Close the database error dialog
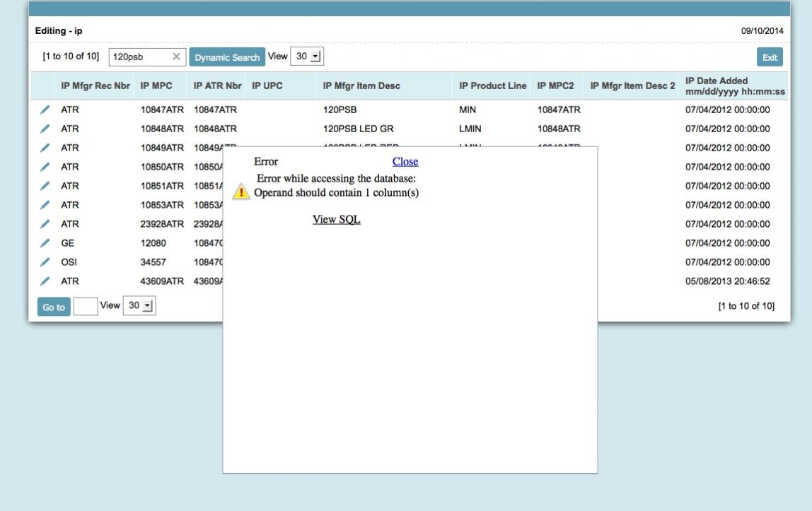 point(405,161)
